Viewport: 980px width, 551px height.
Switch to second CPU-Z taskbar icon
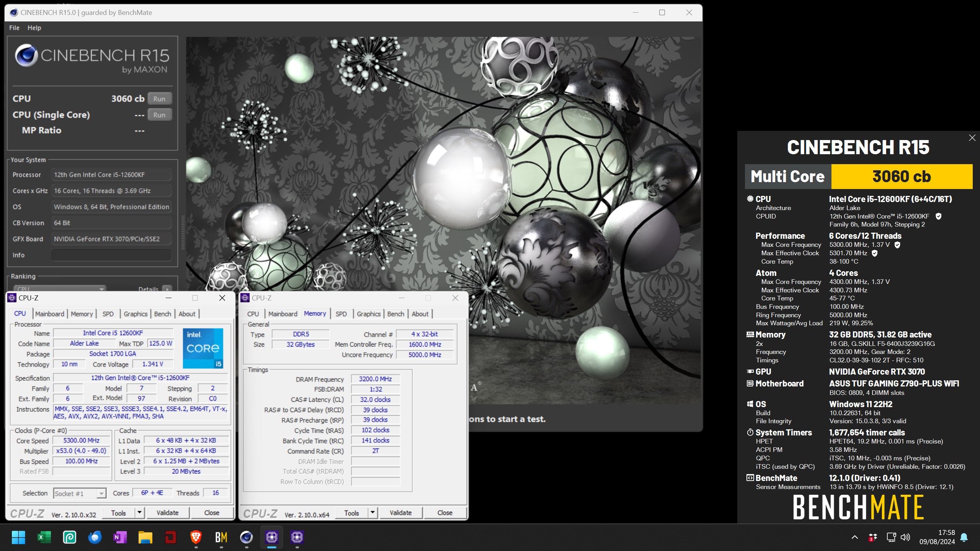pos(297,537)
